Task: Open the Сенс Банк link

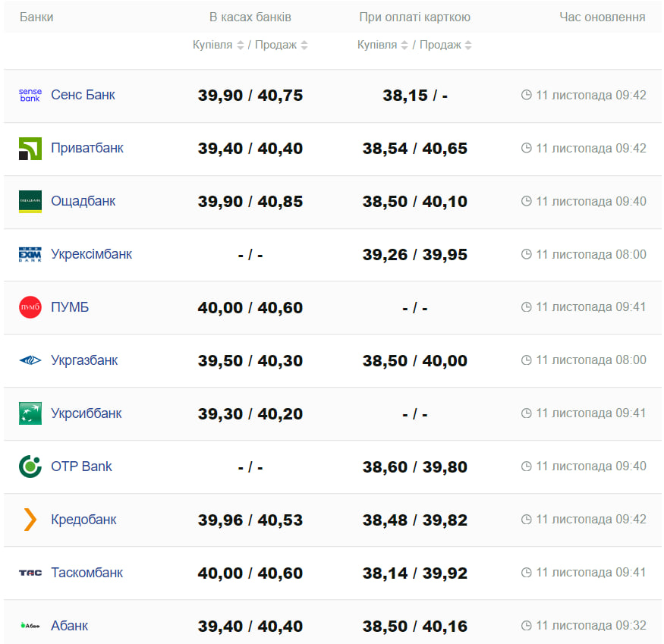Action: click(x=83, y=95)
